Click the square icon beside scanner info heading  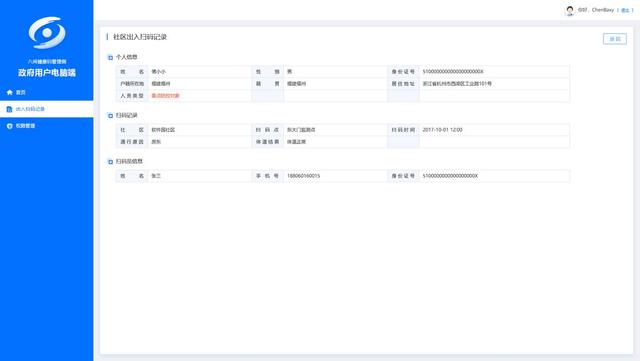[x=110, y=162]
